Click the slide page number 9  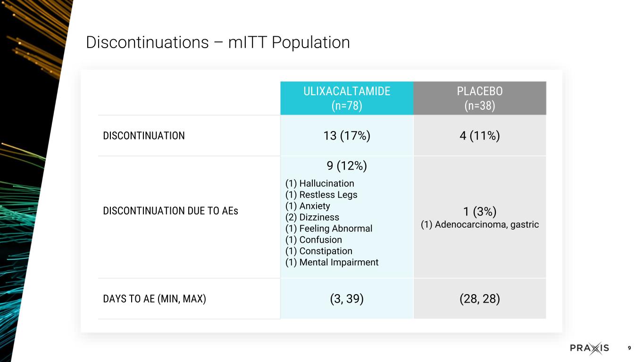pyautogui.click(x=629, y=348)
